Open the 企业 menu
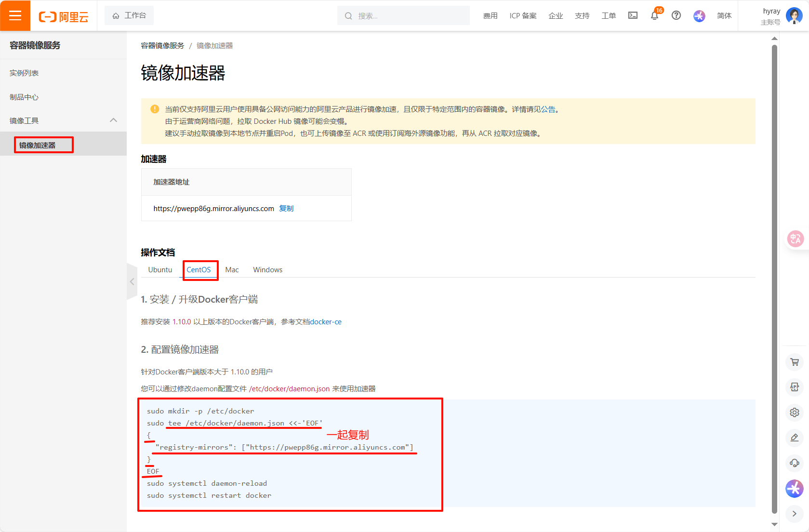The width and height of the screenshot is (809, 532). pos(556,16)
